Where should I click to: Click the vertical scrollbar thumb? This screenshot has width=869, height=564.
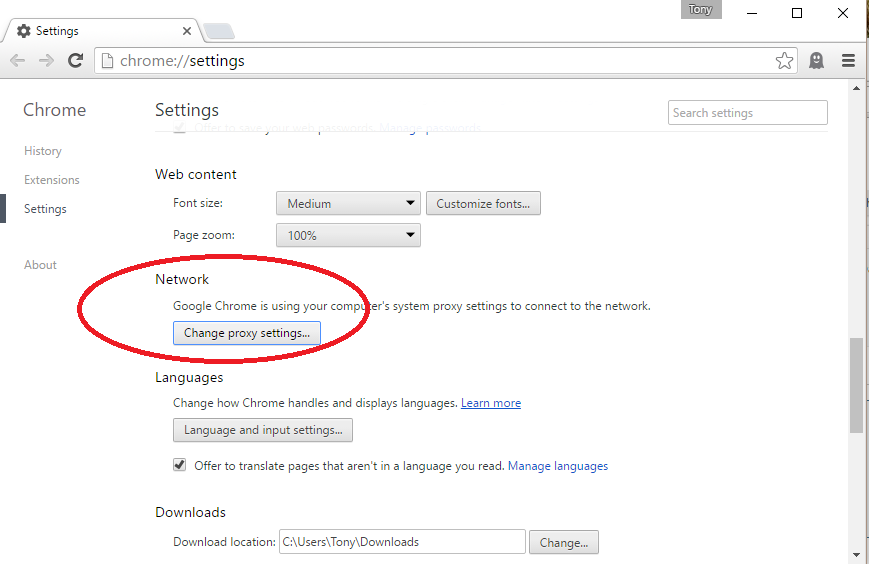tap(856, 385)
